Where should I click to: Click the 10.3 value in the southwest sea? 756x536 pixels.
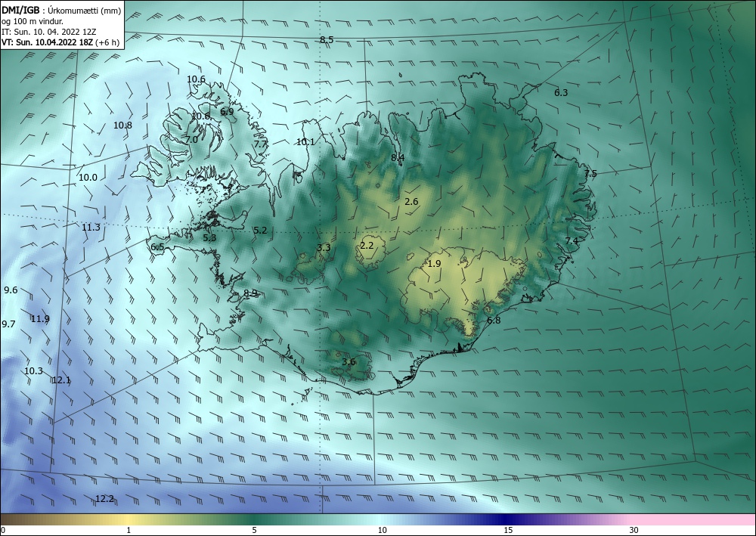point(34,371)
